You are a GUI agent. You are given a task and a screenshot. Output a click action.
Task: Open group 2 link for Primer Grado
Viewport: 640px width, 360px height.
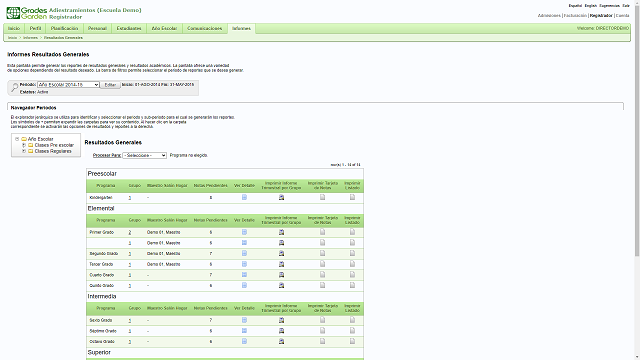[130, 232]
